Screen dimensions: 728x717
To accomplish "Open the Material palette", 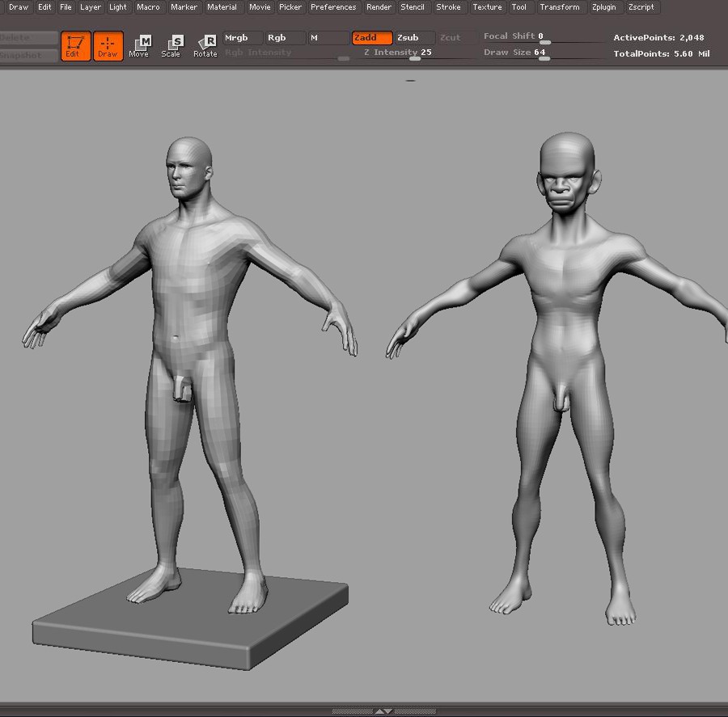I will 222,7.
